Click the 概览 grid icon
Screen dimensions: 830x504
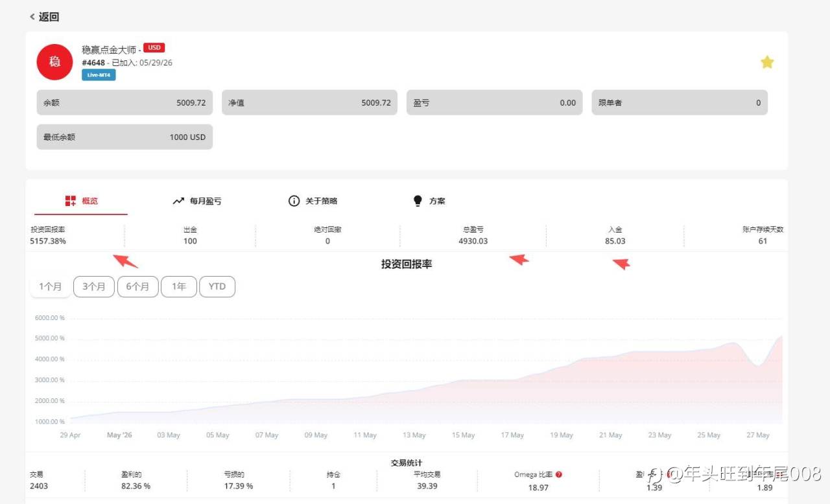[x=71, y=201]
